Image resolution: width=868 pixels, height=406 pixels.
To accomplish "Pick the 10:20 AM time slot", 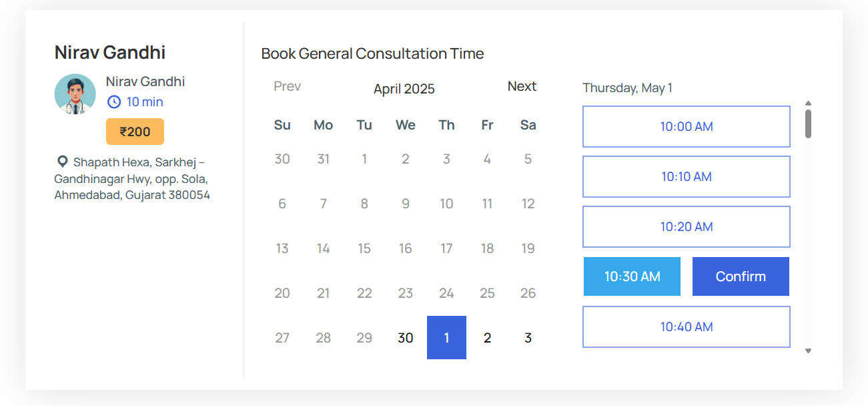I will point(686,226).
